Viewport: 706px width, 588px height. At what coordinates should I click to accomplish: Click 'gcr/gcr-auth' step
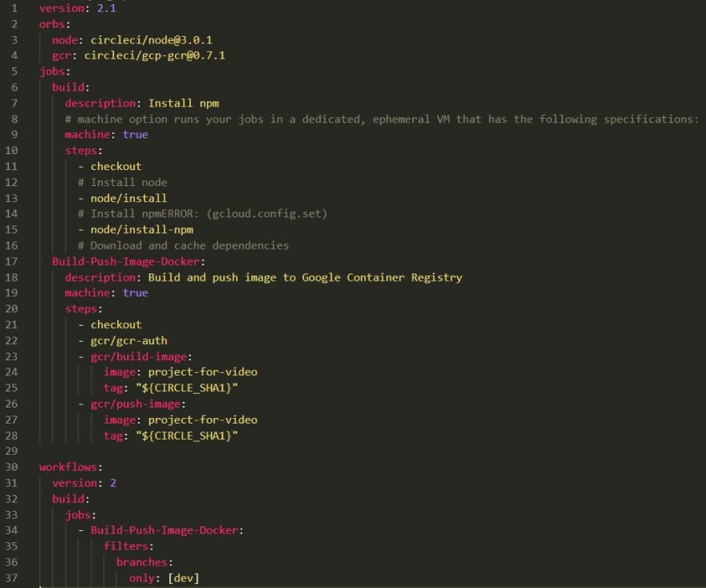click(x=129, y=341)
